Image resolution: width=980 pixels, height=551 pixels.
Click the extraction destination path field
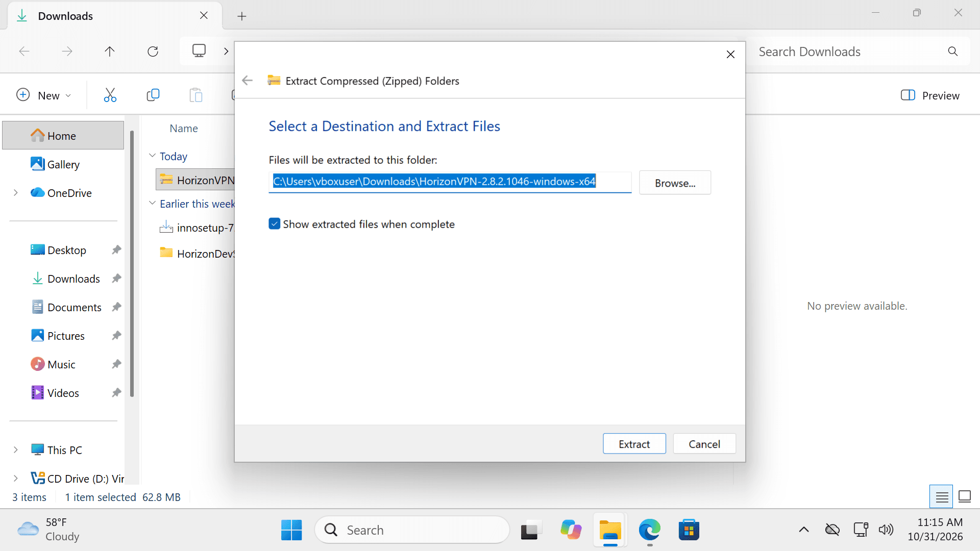[450, 182]
